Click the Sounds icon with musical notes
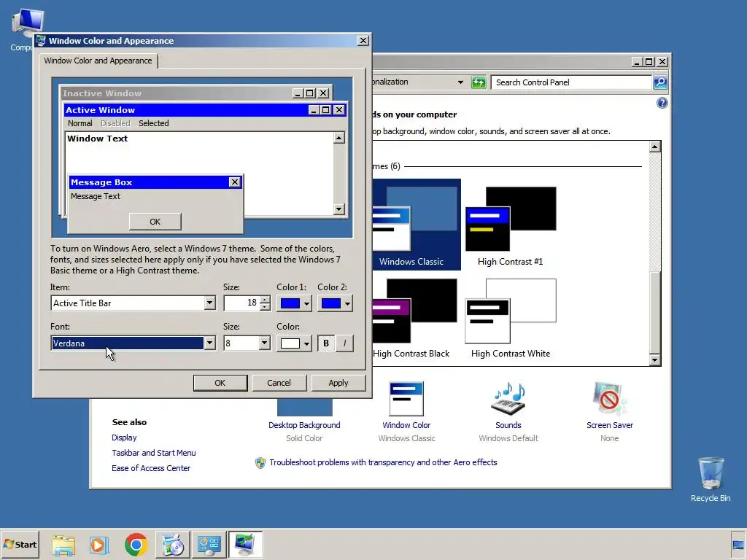 (x=508, y=399)
